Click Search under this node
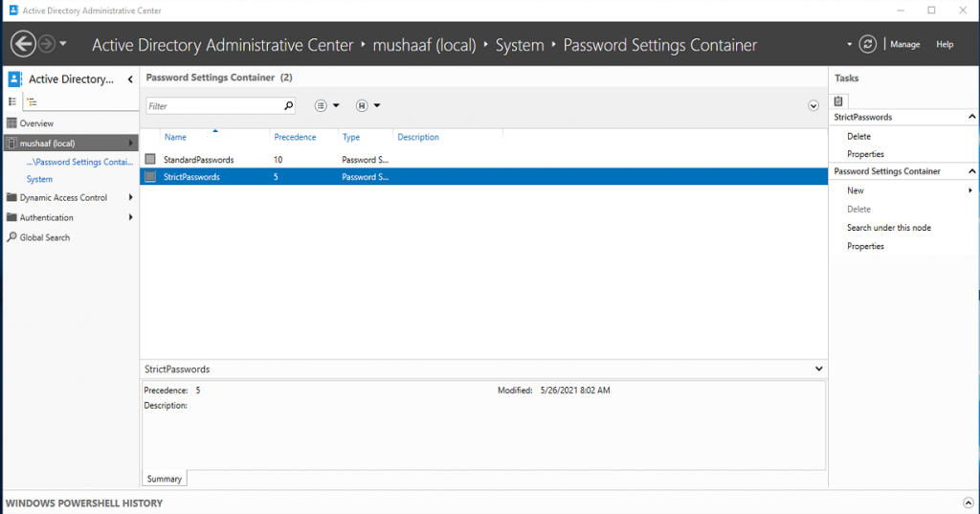 click(889, 228)
